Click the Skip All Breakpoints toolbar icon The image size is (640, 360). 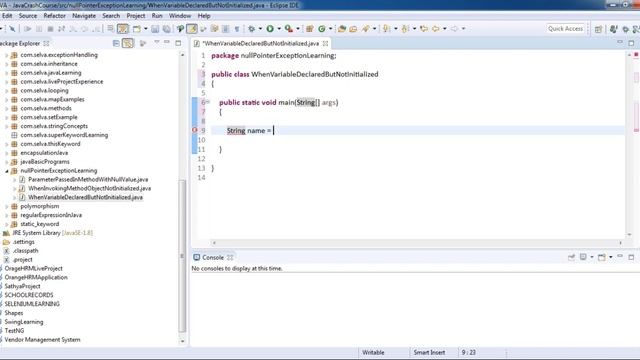12,29
